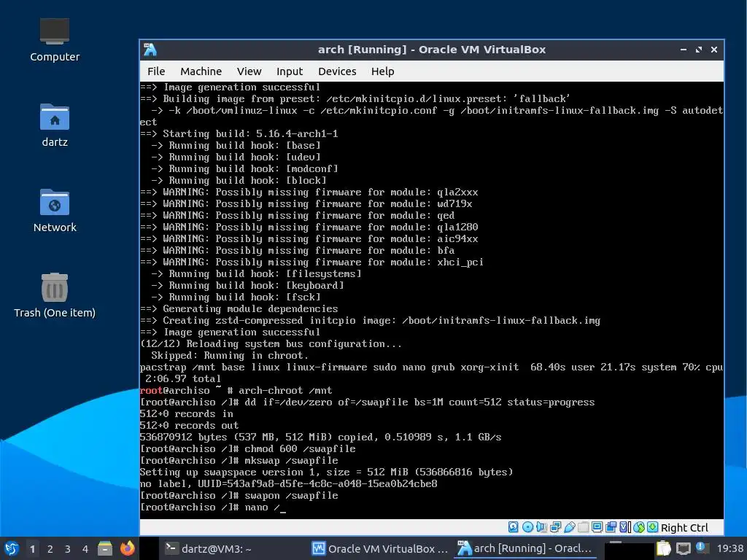Click the 'dd if=/dev/zero' command line
The width and height of the screenshot is (747, 560).
(368, 402)
